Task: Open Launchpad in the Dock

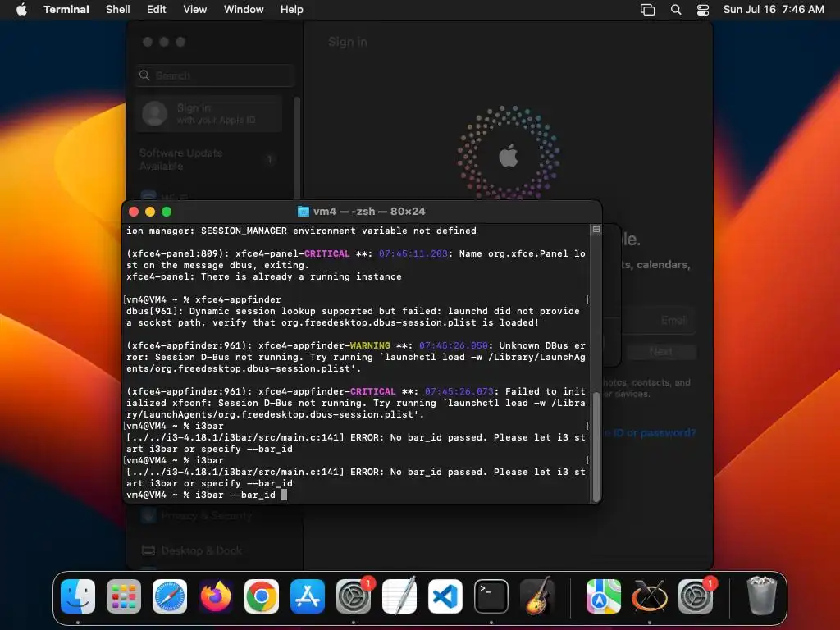Action: [x=124, y=596]
